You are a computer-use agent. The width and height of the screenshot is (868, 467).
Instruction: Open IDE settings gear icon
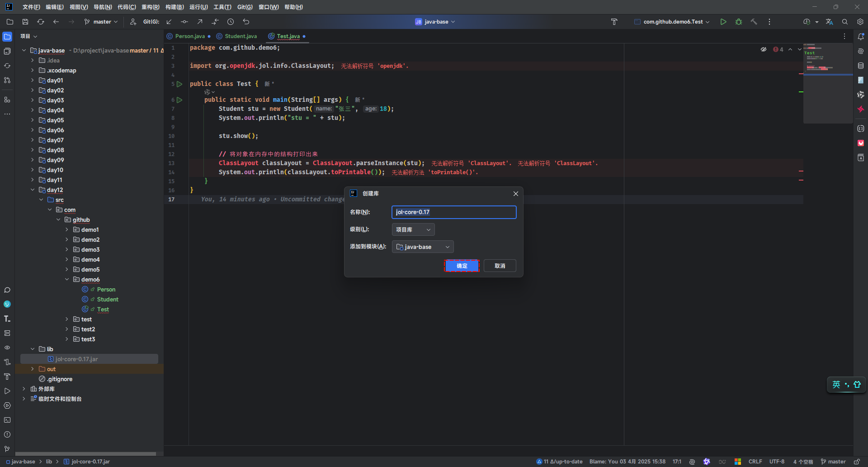pyautogui.click(x=860, y=22)
